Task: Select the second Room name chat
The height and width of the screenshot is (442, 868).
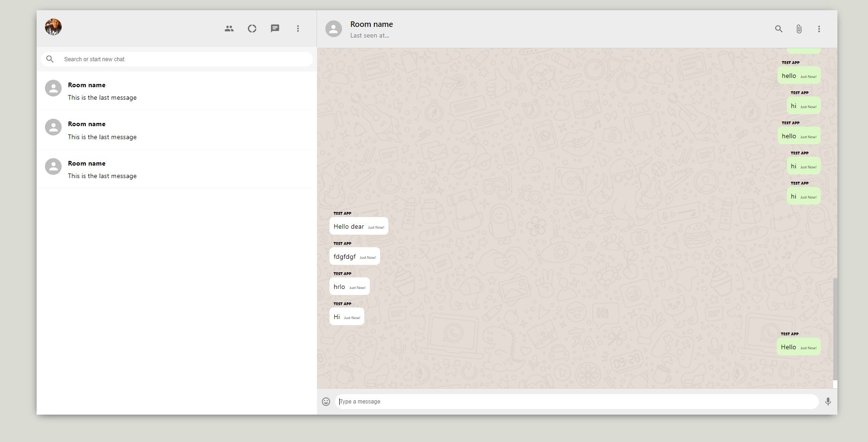Action: [x=176, y=130]
